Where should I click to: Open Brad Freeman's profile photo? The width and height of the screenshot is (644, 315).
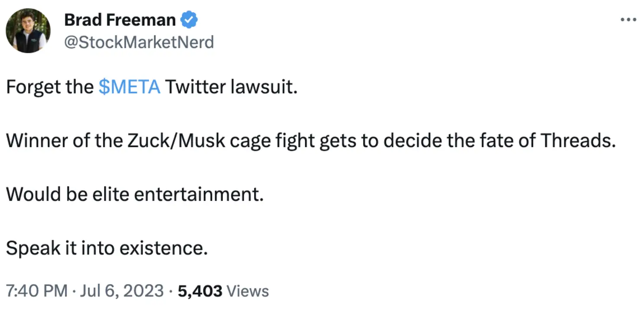[28, 31]
